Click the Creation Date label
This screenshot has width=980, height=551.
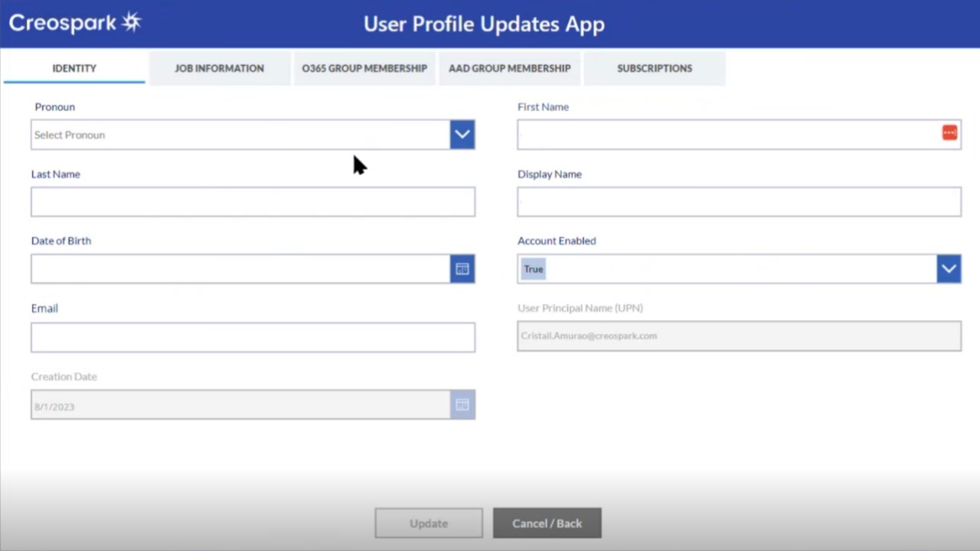[x=64, y=377]
